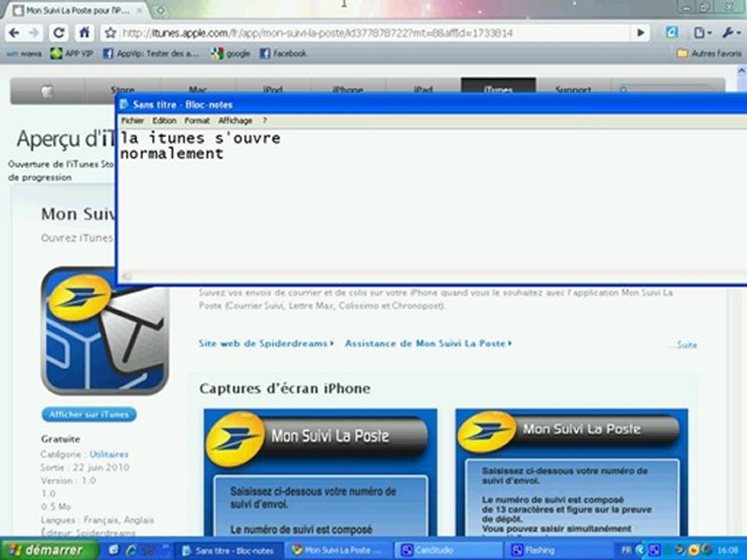
Task: Open the wawa bookmark
Action: tap(24, 54)
